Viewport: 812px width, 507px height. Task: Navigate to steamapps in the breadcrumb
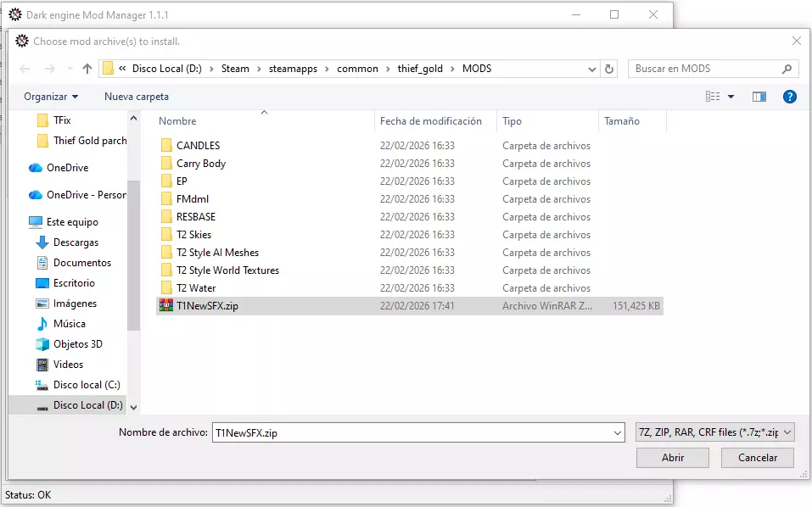tap(293, 69)
